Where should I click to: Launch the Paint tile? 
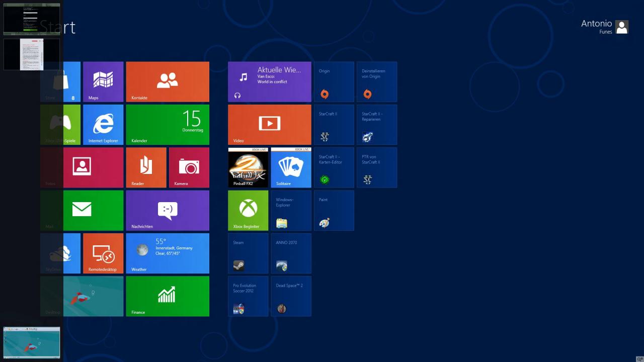334,210
